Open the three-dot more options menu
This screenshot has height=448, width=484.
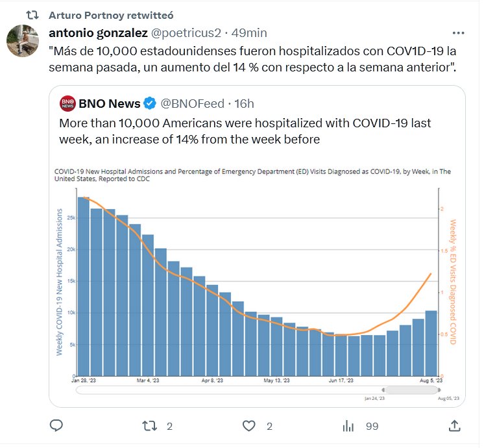coord(458,32)
